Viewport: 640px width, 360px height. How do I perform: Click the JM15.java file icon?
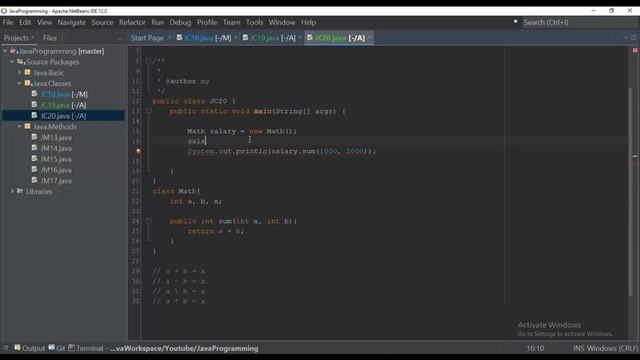tap(35, 159)
